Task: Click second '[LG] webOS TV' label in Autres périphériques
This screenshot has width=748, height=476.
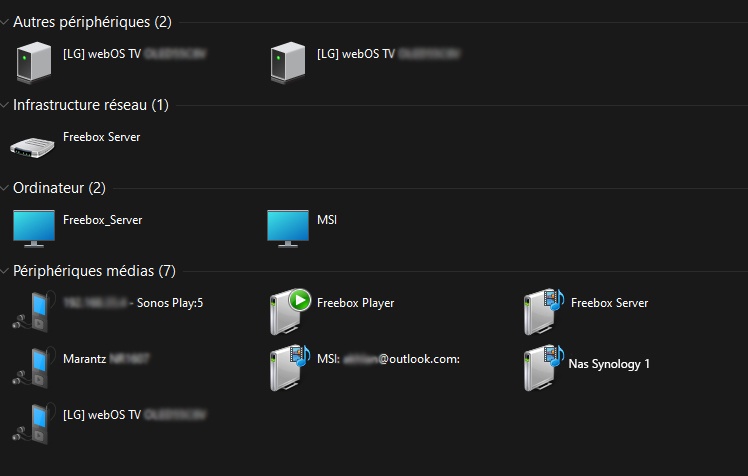Action: pos(356,54)
